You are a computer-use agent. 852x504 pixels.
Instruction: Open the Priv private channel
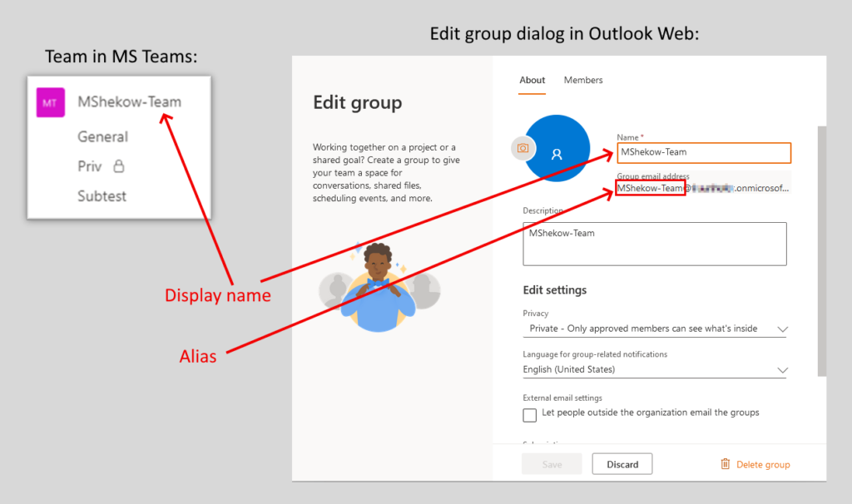point(90,166)
